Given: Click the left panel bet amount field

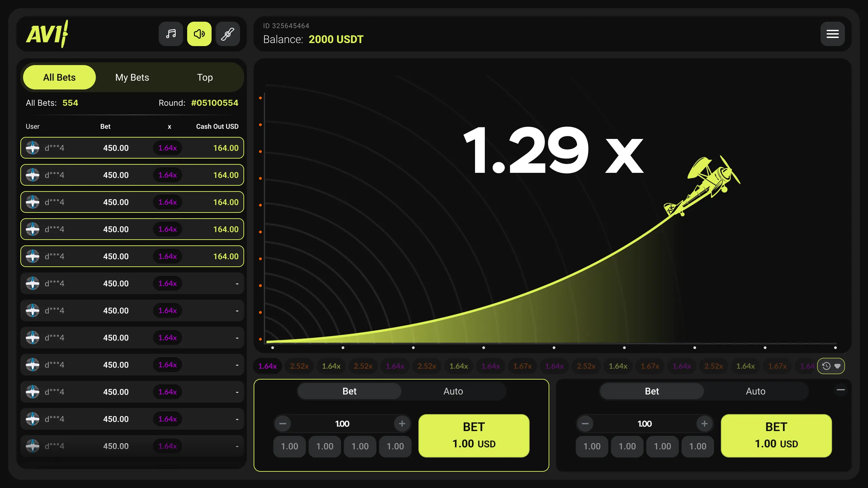Looking at the screenshot, I should (342, 424).
